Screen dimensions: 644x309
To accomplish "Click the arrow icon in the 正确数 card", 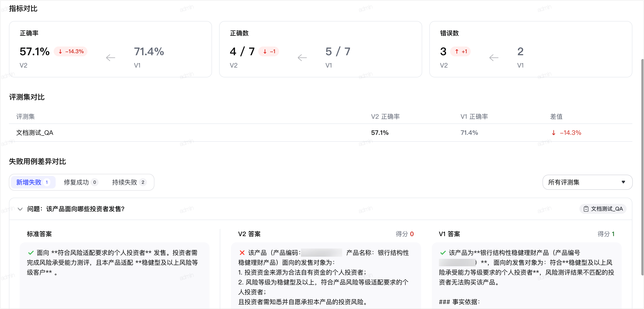I will [x=302, y=58].
